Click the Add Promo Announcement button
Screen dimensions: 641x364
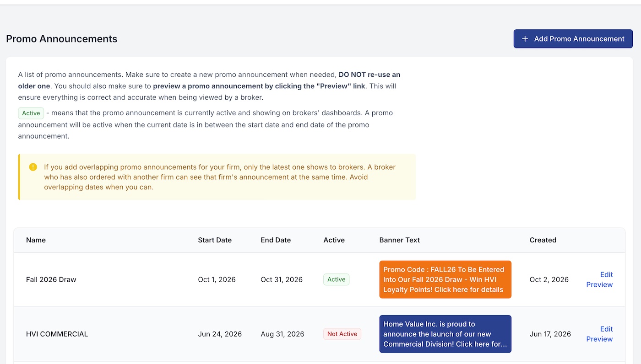click(573, 39)
